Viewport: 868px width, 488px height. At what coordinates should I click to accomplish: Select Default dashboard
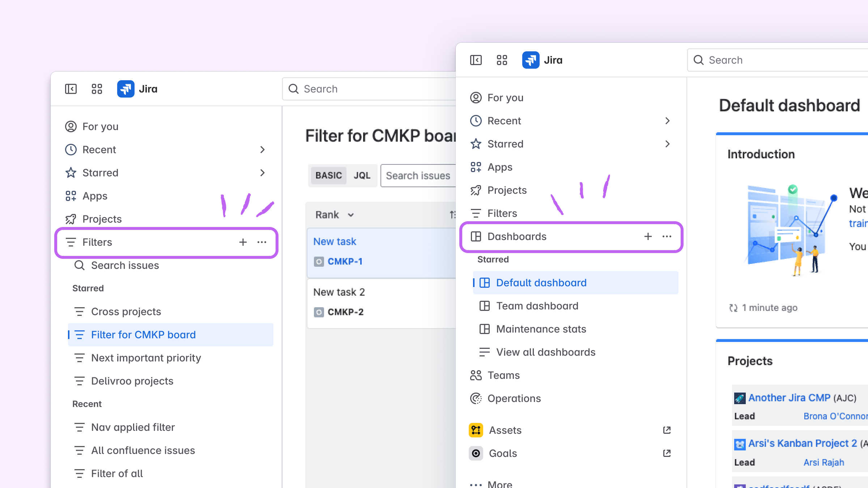click(x=576, y=283)
